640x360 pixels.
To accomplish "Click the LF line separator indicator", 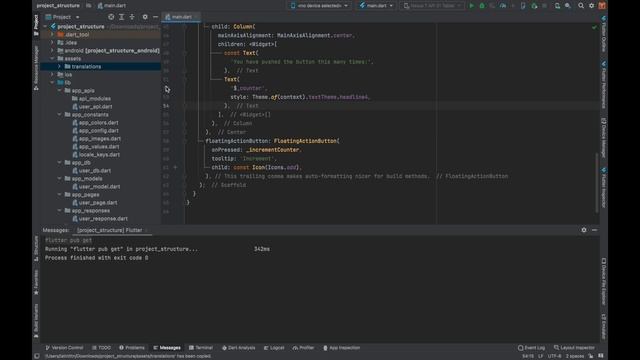I will click(x=540, y=356).
